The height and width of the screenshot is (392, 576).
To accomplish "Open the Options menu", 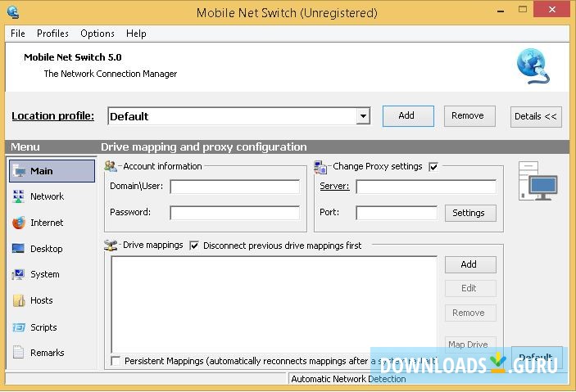I will 98,34.
